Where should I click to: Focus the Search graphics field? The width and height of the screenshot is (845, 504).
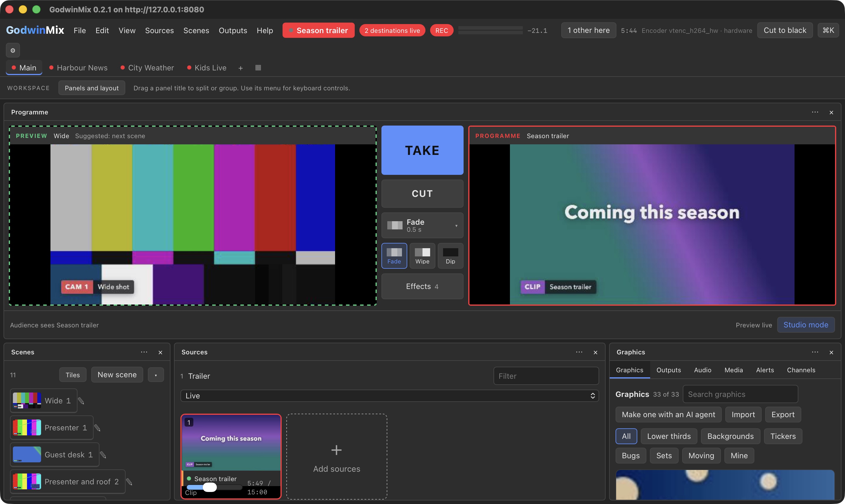tap(740, 394)
